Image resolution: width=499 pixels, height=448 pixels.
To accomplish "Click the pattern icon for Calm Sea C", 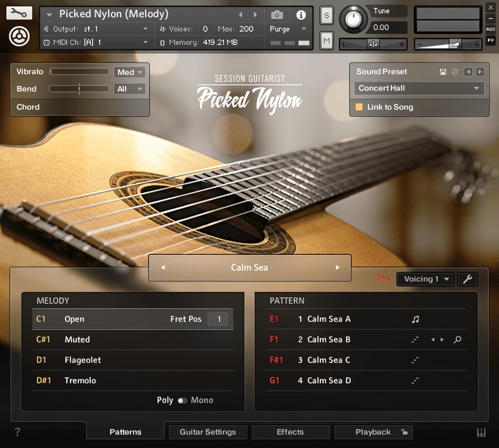I will [x=415, y=360].
